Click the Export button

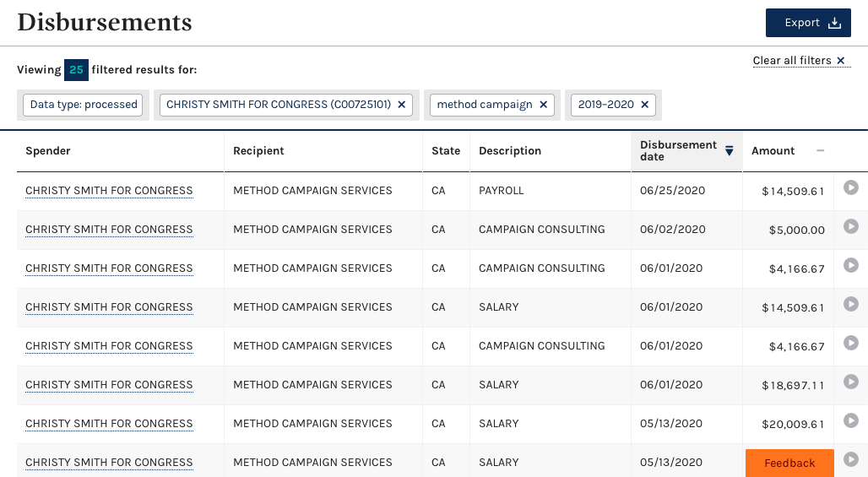(x=807, y=23)
